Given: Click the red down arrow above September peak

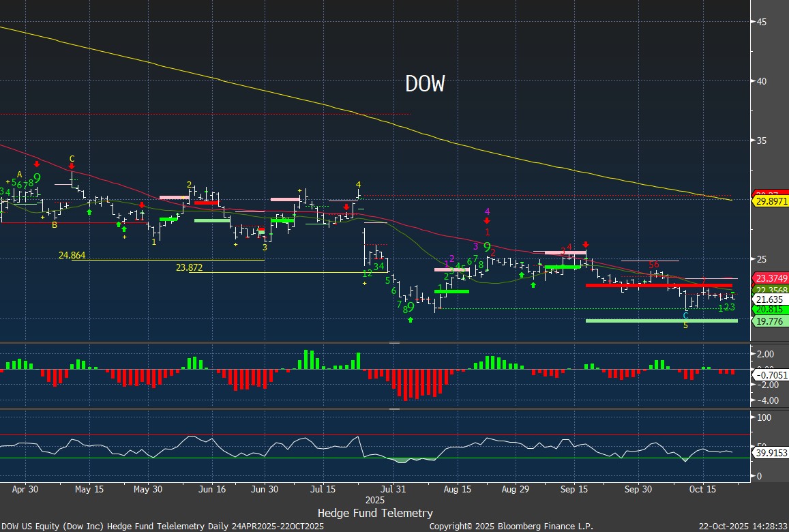Looking at the screenshot, I should [x=585, y=244].
